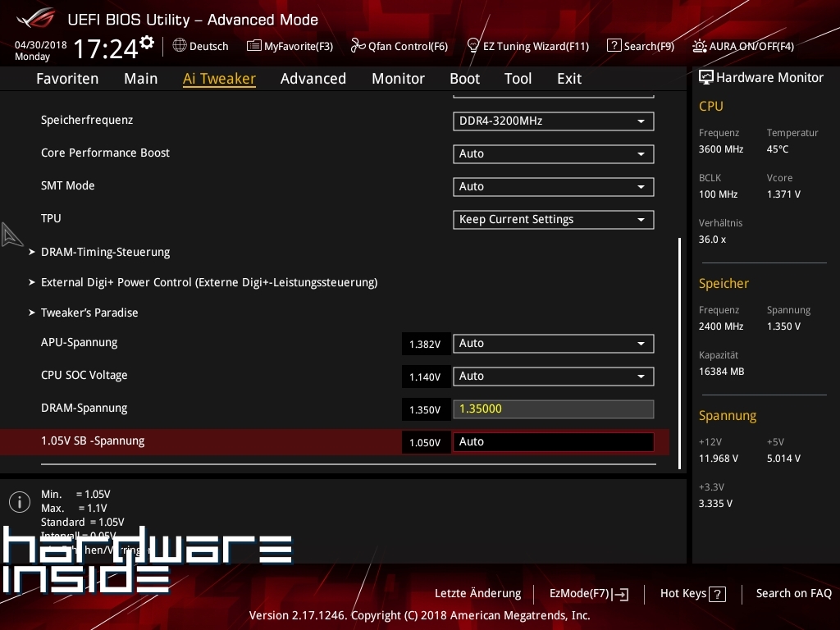The width and height of the screenshot is (840, 630).
Task: Open SMT Mode dropdown
Action: (x=554, y=186)
